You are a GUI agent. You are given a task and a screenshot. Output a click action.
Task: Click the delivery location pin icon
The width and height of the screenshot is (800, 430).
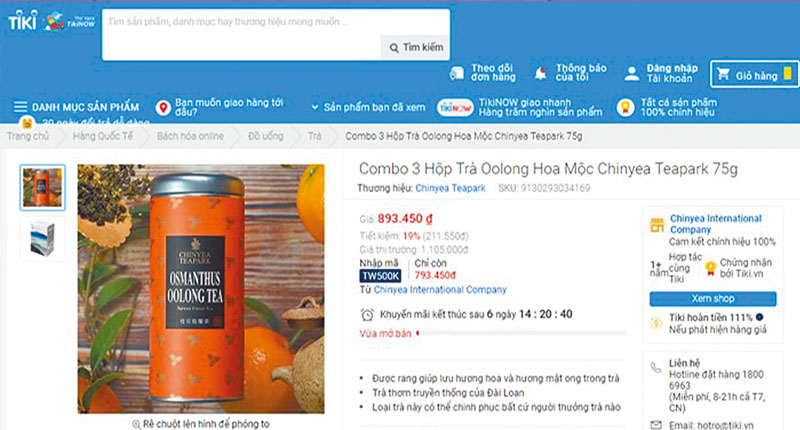tap(163, 107)
